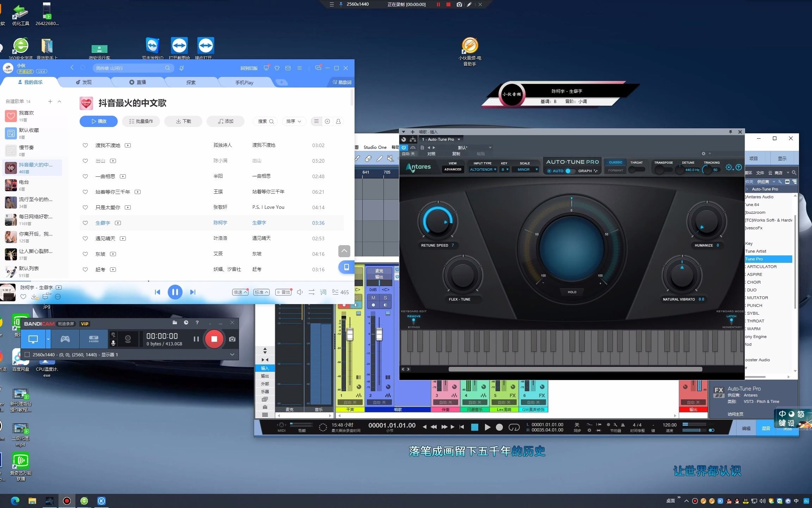
Task: Open the Auto-Tune KEY dropdown
Action: (x=505, y=170)
